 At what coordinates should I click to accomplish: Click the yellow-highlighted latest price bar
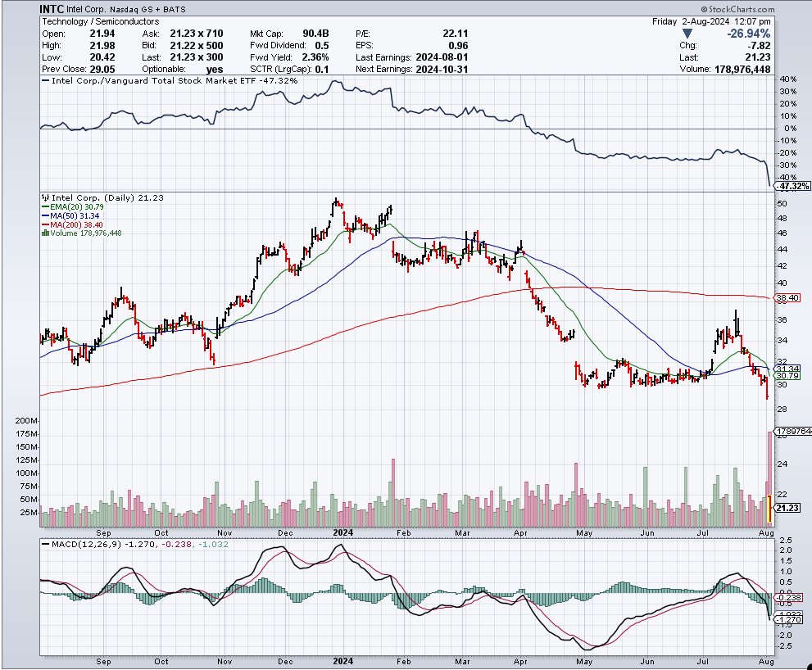coord(769,509)
